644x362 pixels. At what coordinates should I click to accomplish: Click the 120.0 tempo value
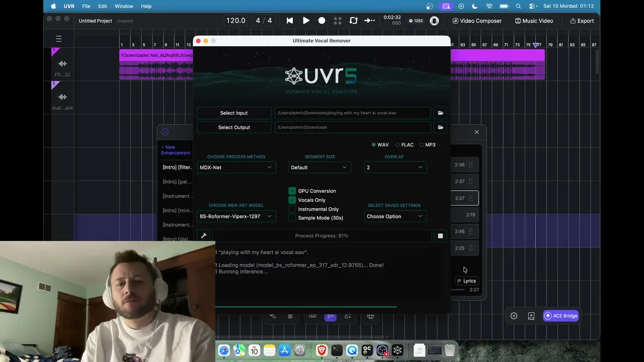click(236, 21)
